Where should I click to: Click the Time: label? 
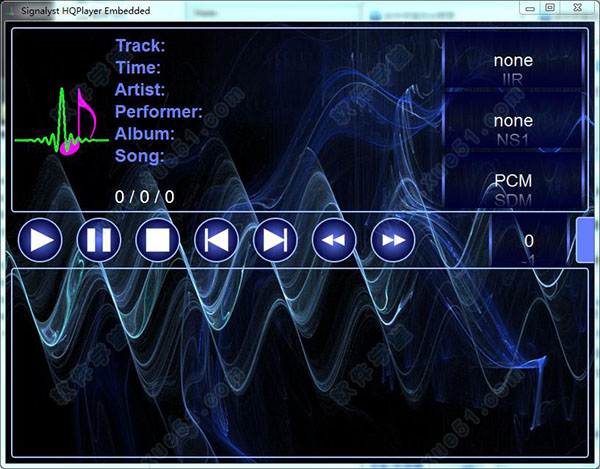coord(138,68)
